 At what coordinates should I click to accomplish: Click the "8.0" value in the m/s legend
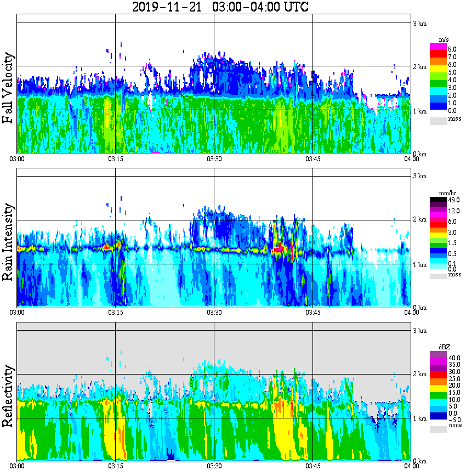(x=452, y=49)
